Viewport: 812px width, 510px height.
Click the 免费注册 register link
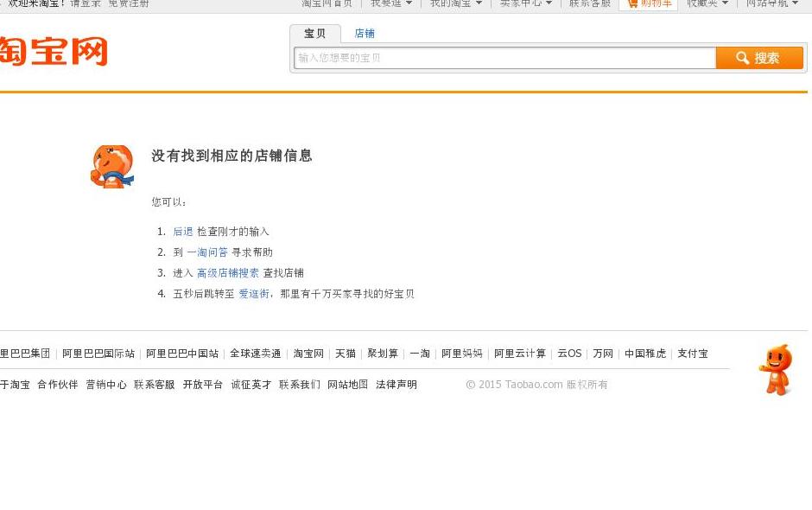click(x=129, y=3)
